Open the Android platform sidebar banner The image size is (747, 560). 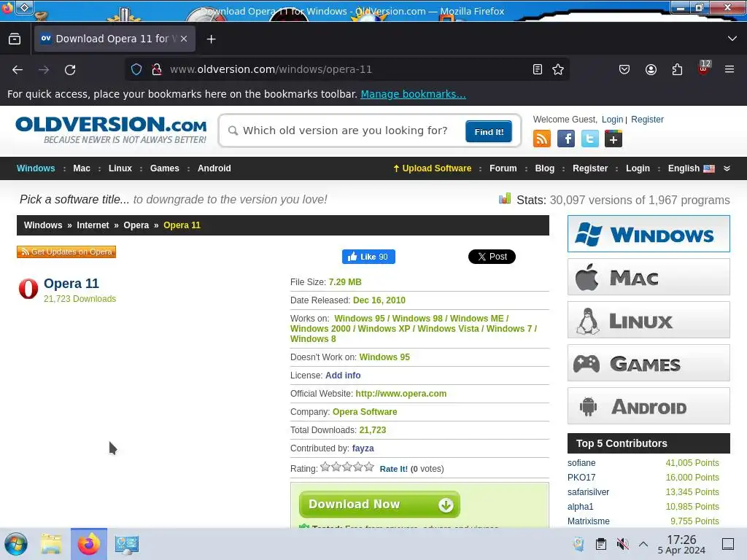[649, 405]
